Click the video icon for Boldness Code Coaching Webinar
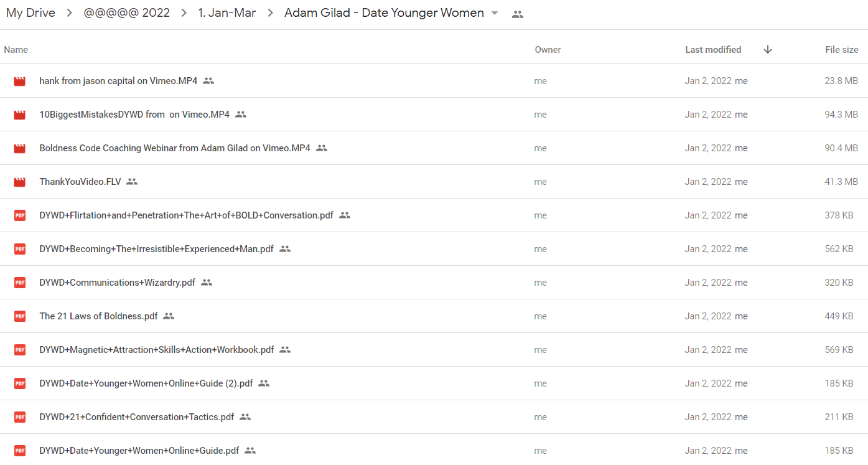 (x=20, y=148)
